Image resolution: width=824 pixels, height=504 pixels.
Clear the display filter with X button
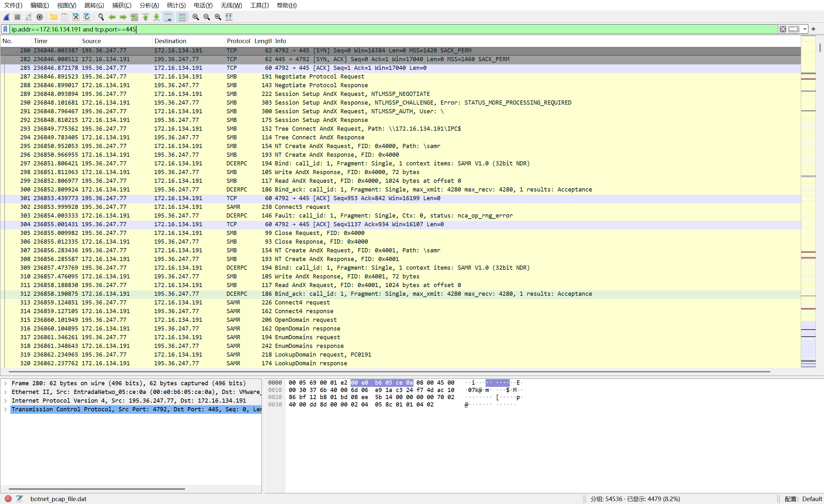(782, 29)
